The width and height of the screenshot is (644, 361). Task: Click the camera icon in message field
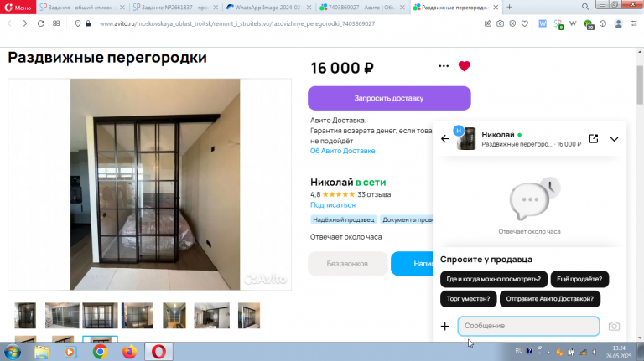pos(614,326)
